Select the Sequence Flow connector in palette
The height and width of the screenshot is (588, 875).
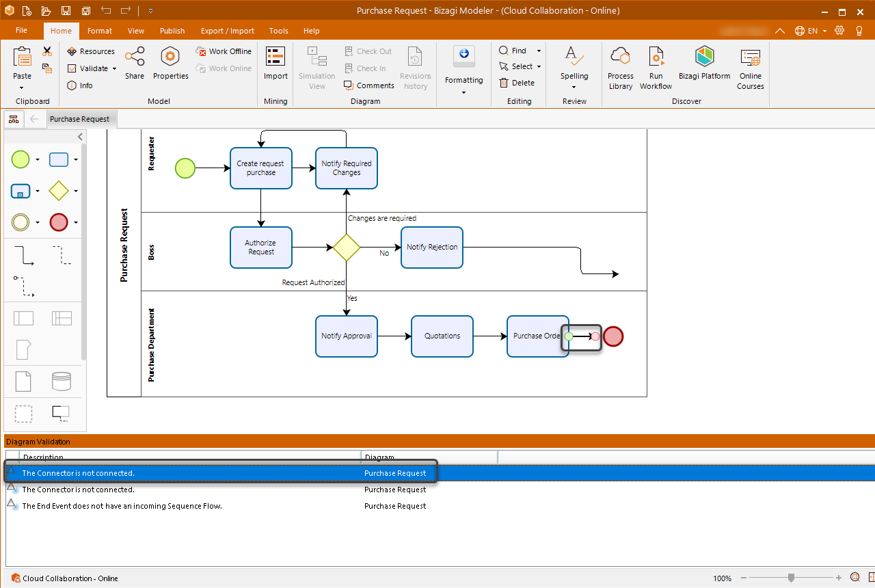click(x=23, y=255)
